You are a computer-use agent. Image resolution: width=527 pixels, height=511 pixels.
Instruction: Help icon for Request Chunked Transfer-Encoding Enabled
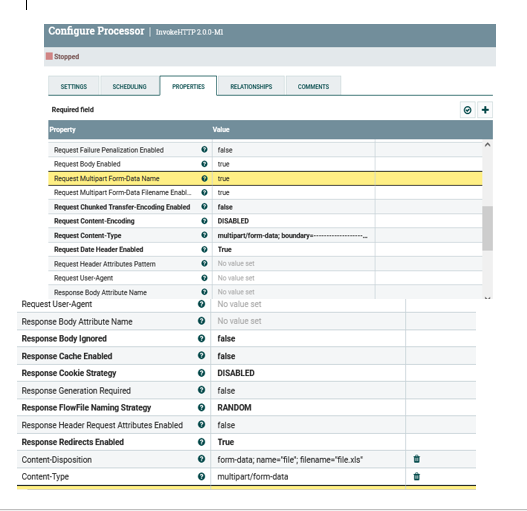coord(204,206)
